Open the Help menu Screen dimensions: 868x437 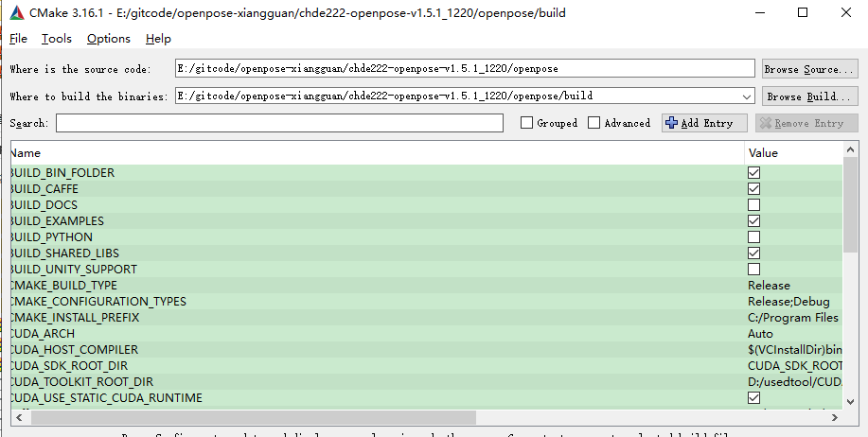coord(158,39)
